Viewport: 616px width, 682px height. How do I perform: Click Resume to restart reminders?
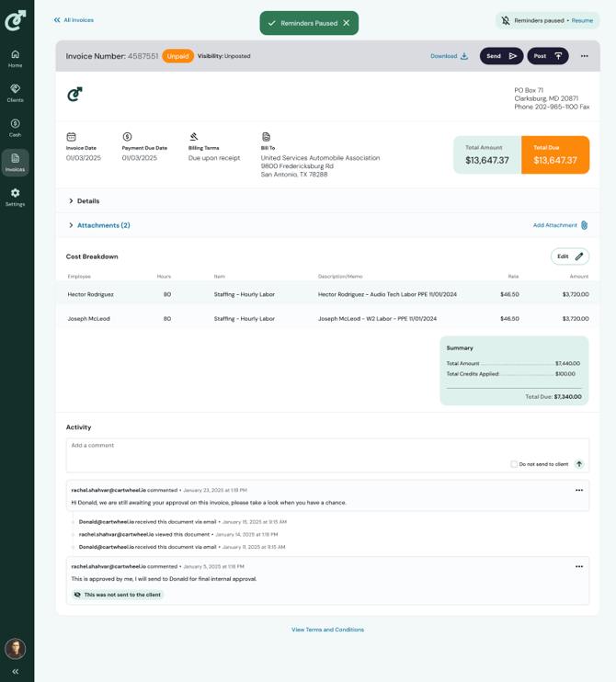click(x=582, y=20)
